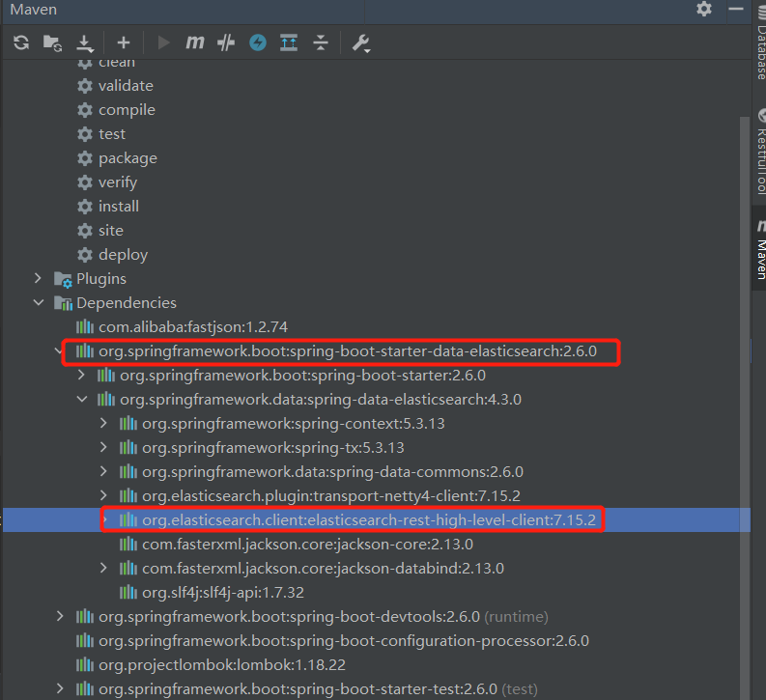Select the test lifecycle phase
766x700 pixels.
[112, 134]
